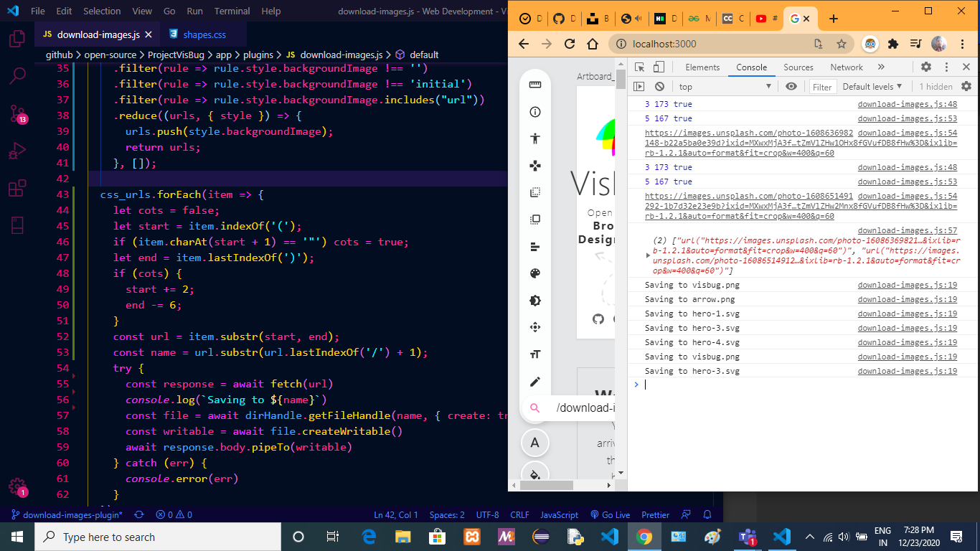This screenshot has width=980, height=551.
Task: Switch to DevTools Elements tab
Action: (x=702, y=67)
